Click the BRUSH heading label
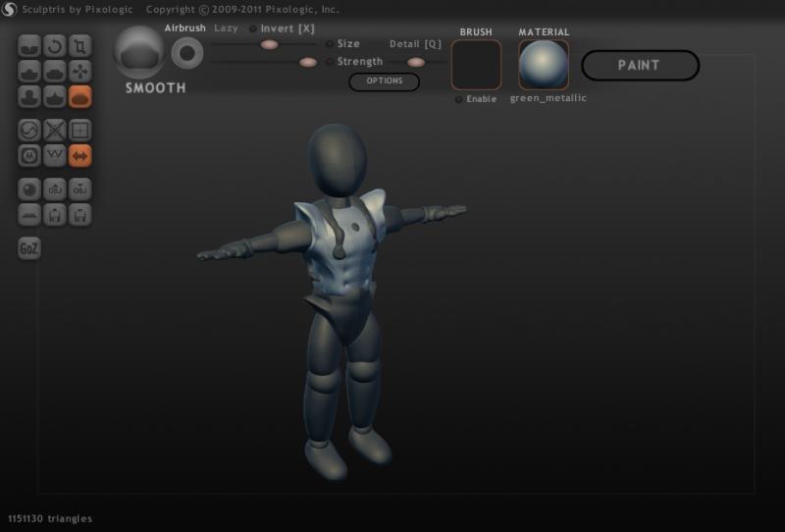 coord(476,32)
